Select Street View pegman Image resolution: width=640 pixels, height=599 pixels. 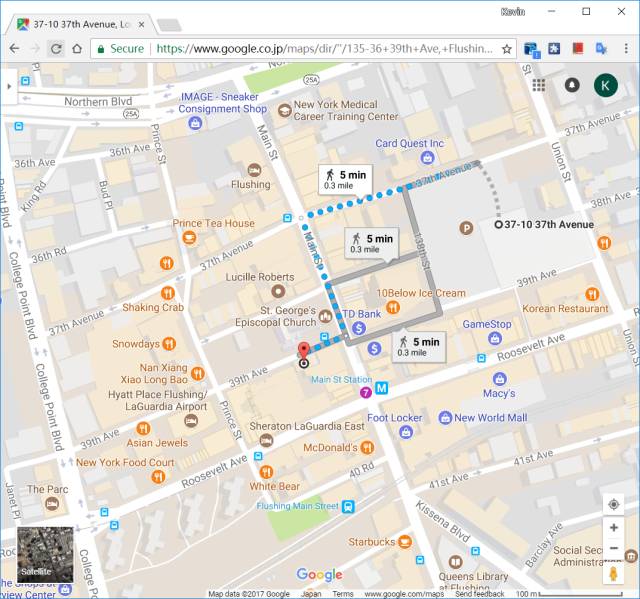coord(613,574)
